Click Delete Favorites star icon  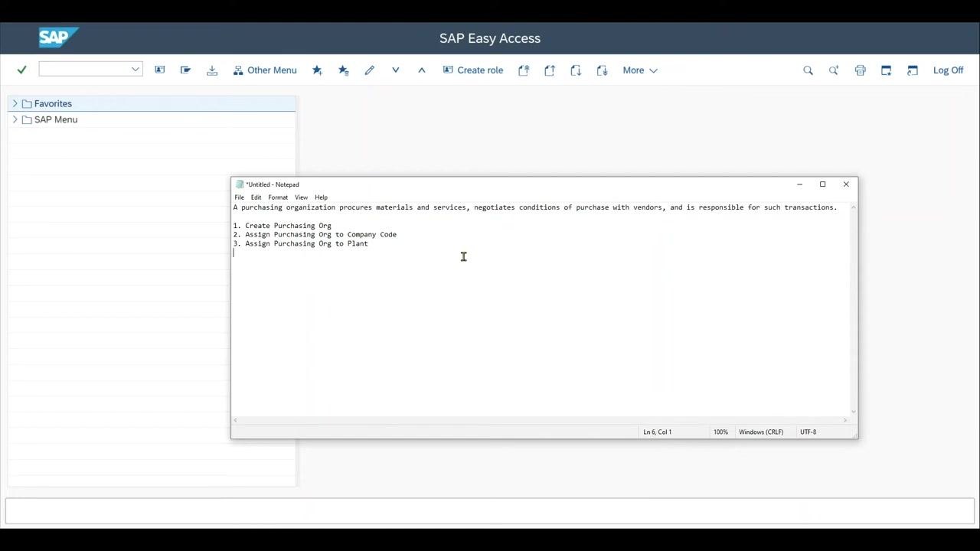[x=343, y=70]
